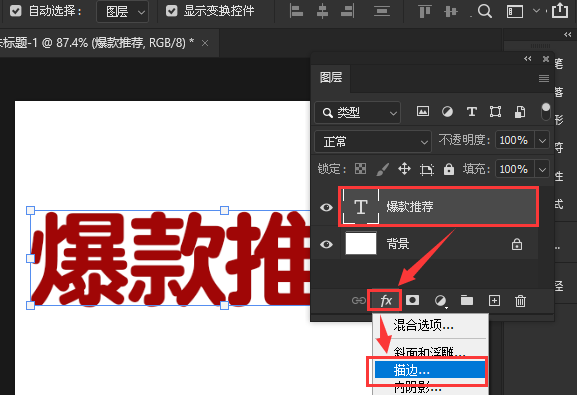577x395 pixels.
Task: Filter layers by smart object icon
Action: 520,112
